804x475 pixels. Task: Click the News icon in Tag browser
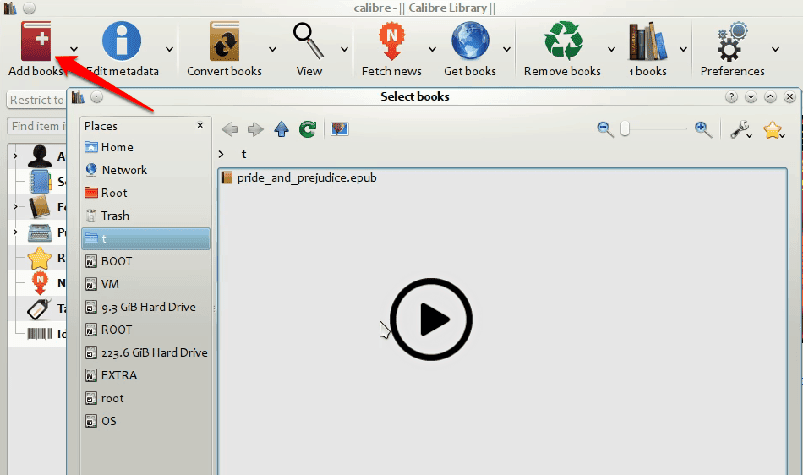(40, 283)
